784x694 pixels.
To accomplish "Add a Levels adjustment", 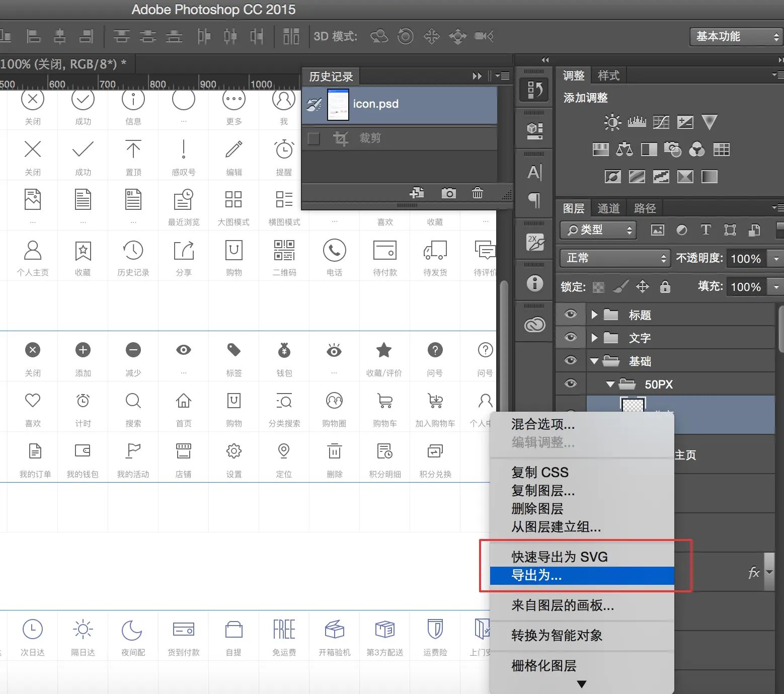I will (x=637, y=122).
